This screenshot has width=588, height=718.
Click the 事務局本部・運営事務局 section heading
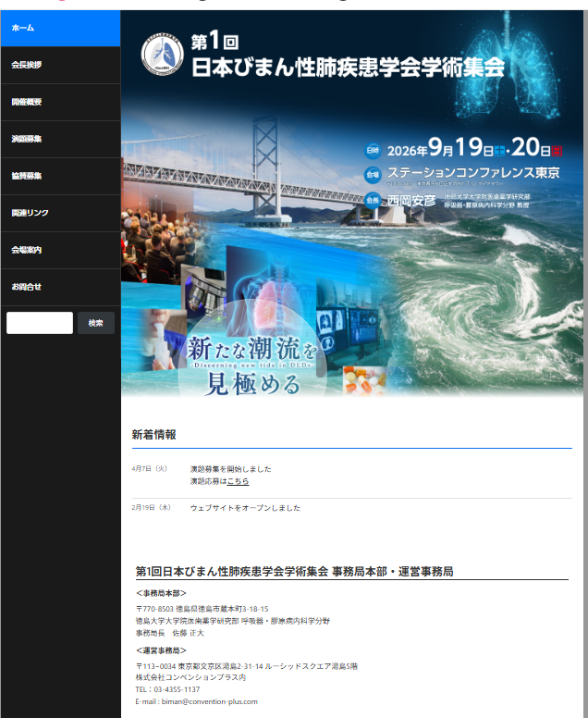coord(294,572)
